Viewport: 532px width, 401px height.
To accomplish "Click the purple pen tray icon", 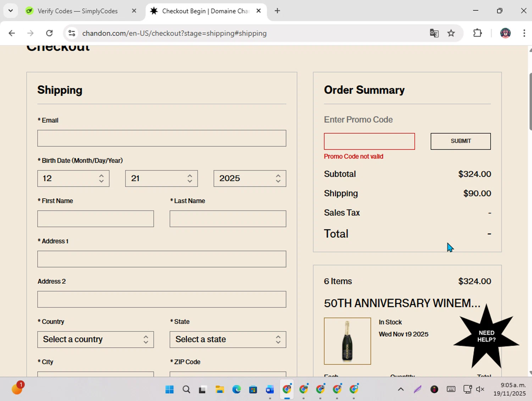I will point(417,389).
